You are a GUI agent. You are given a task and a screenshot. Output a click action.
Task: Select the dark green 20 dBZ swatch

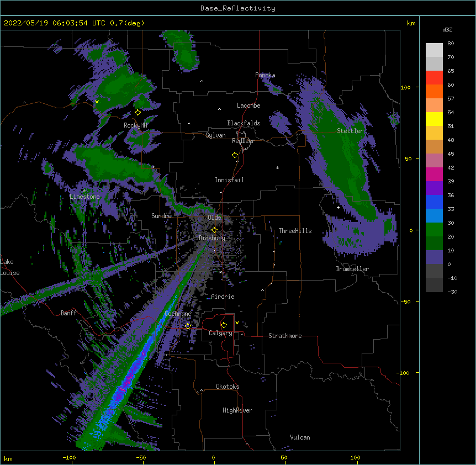434,244
